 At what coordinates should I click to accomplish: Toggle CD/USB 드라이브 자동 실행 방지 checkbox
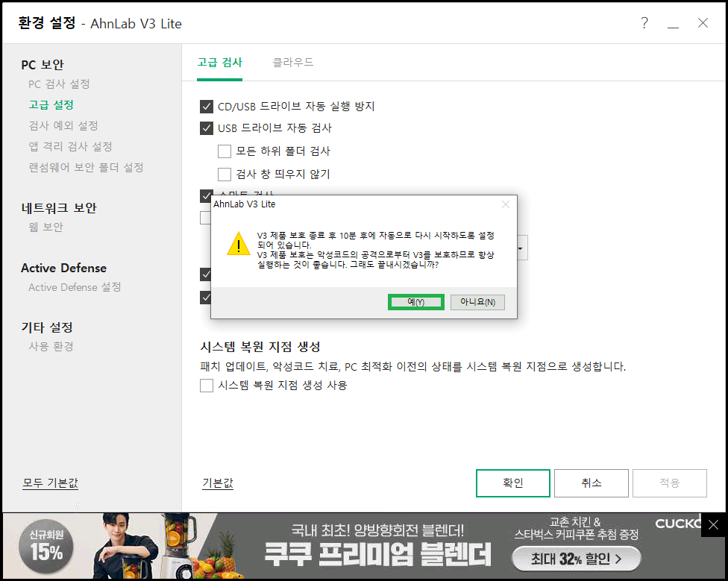[207, 107]
